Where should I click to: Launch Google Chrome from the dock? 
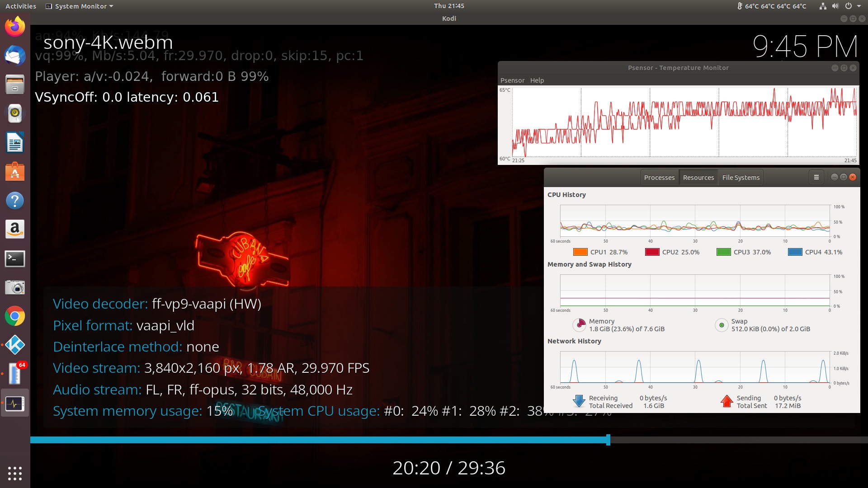[15, 316]
